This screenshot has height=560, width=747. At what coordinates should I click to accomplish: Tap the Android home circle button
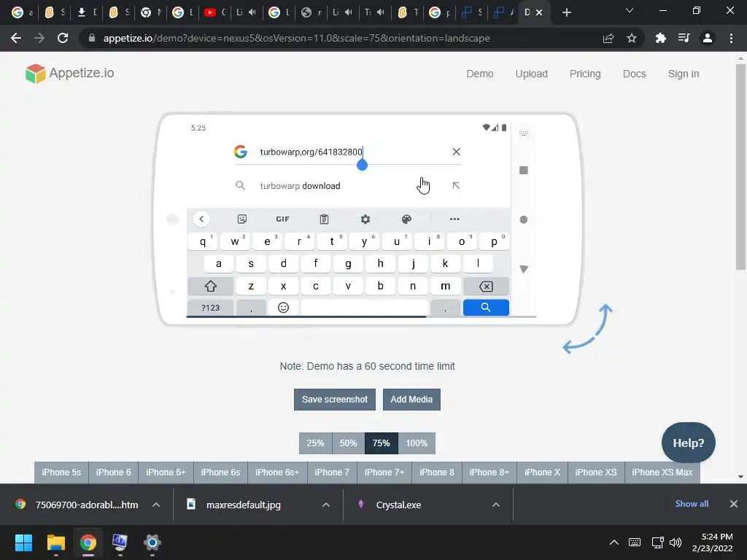pyautogui.click(x=524, y=219)
